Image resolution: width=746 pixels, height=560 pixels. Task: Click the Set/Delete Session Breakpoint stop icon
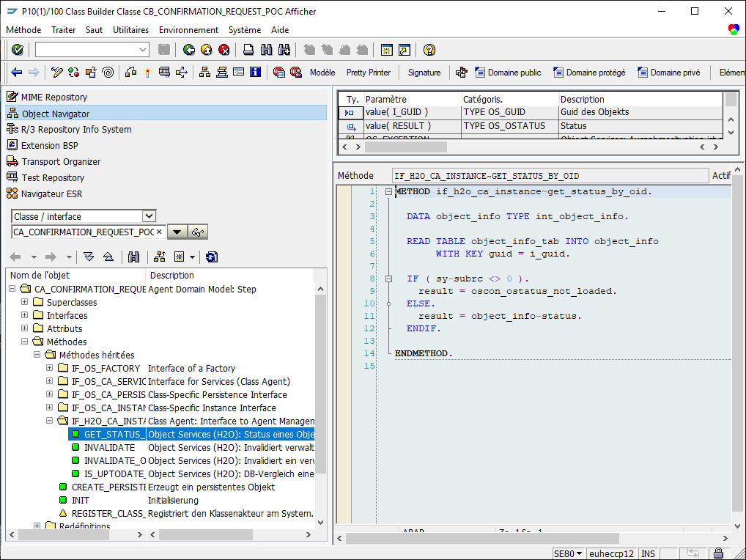coord(279,73)
